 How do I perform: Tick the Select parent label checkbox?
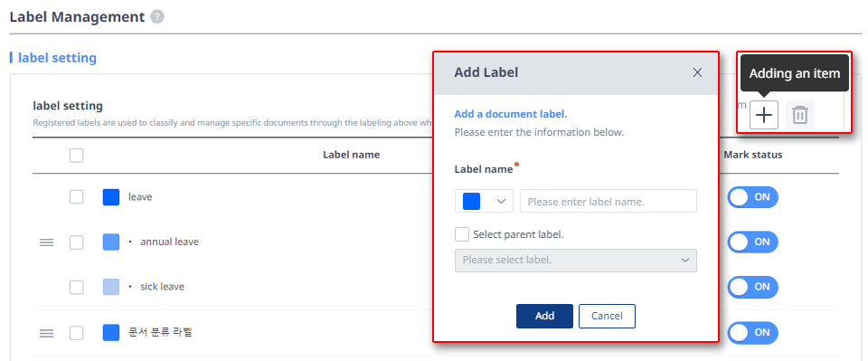(x=462, y=234)
